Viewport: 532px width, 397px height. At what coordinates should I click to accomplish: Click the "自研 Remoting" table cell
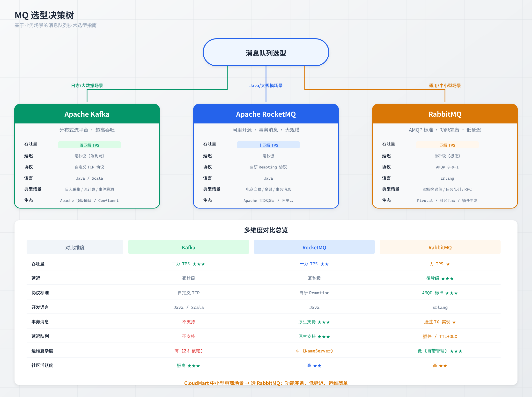(x=314, y=293)
